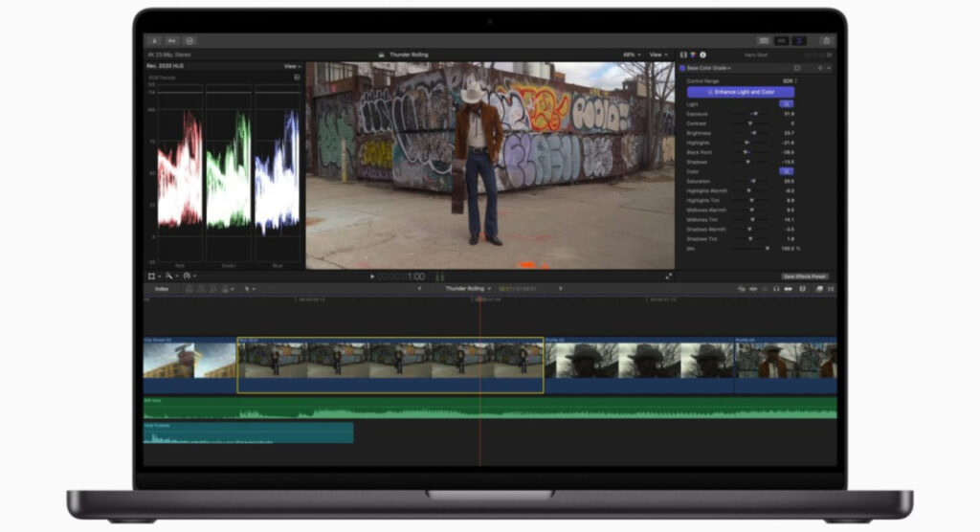Open the 48% viewer zoom dropdown
Image resolution: width=980 pixels, height=532 pixels.
[x=632, y=55]
